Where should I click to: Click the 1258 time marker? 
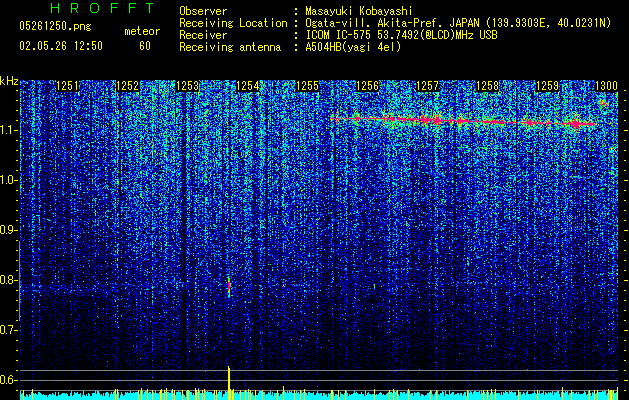pyautogui.click(x=487, y=86)
